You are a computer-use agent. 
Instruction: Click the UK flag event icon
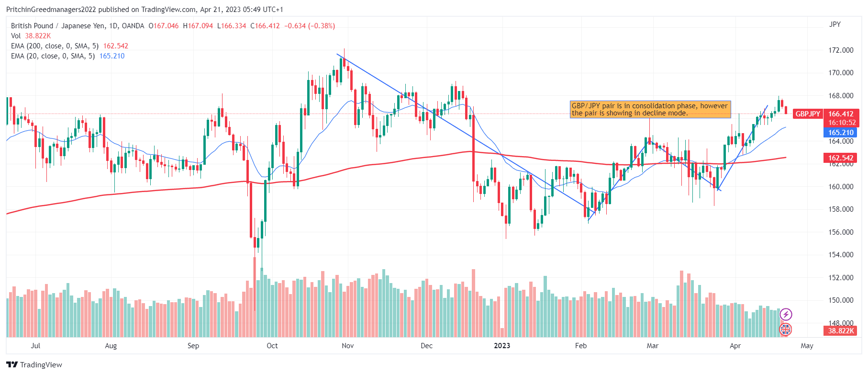click(786, 330)
